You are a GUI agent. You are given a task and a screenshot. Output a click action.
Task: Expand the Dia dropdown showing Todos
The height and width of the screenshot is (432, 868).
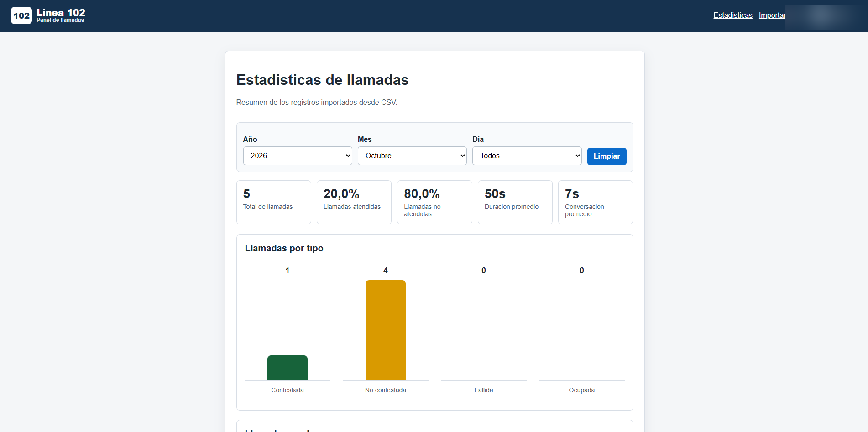(x=527, y=156)
